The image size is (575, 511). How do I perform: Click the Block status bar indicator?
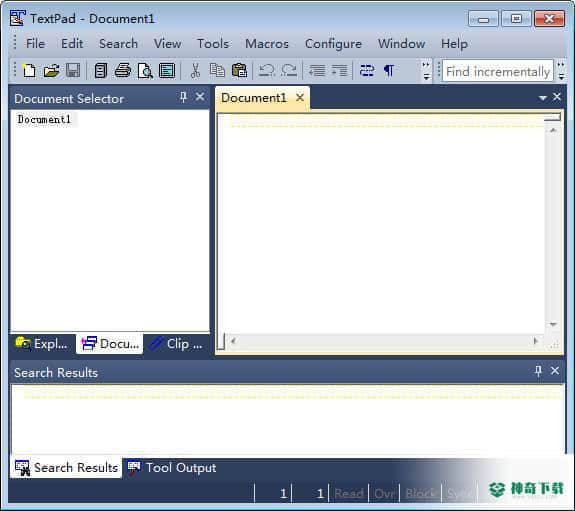point(420,493)
